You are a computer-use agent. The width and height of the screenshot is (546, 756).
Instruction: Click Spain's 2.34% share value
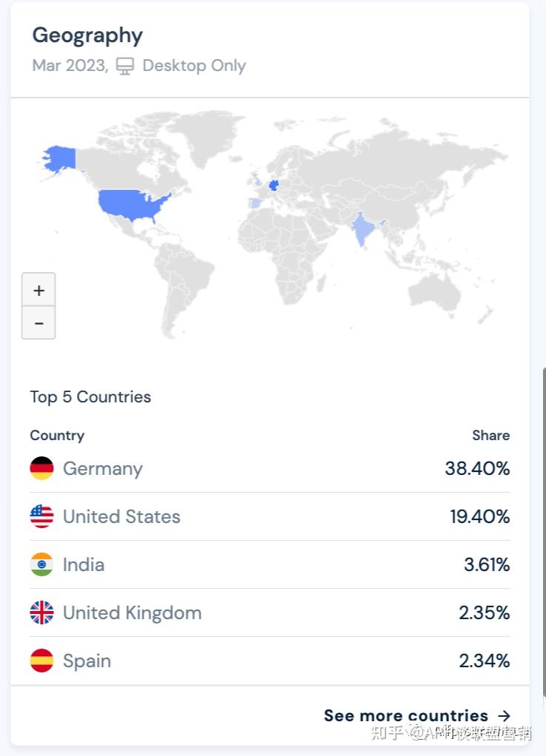click(x=484, y=661)
